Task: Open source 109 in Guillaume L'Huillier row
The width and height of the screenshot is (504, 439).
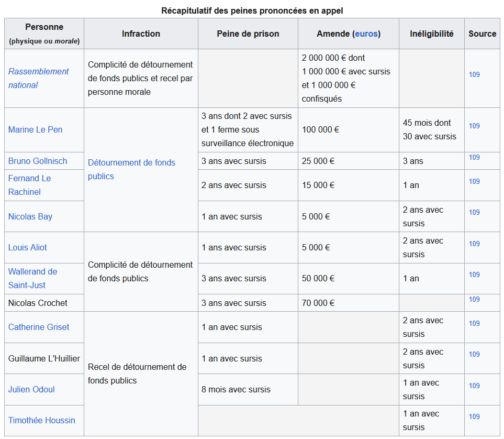Action: coord(474,354)
